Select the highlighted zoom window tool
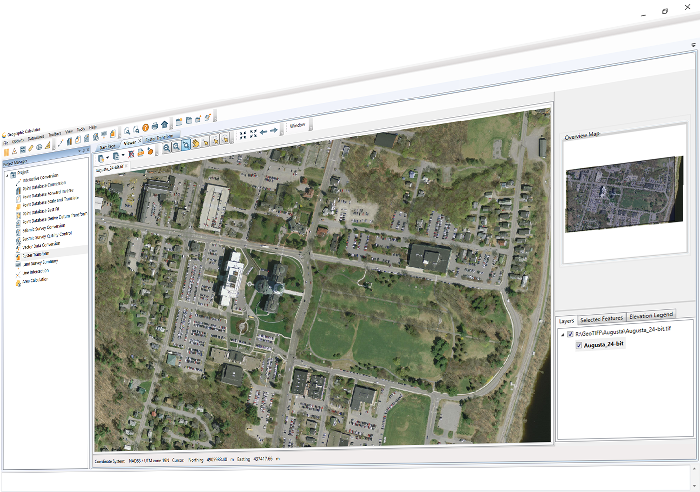This screenshot has height=492, width=700. coord(186,145)
